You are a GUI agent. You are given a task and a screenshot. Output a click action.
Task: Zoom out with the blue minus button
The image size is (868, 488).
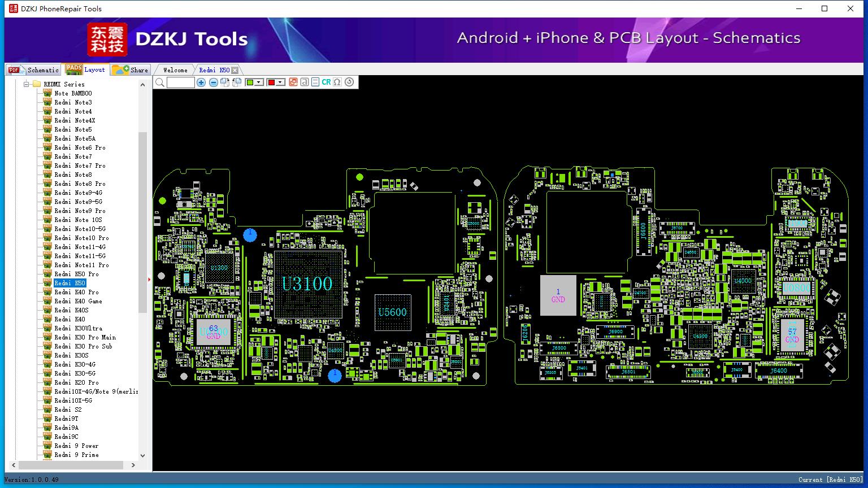tap(214, 82)
